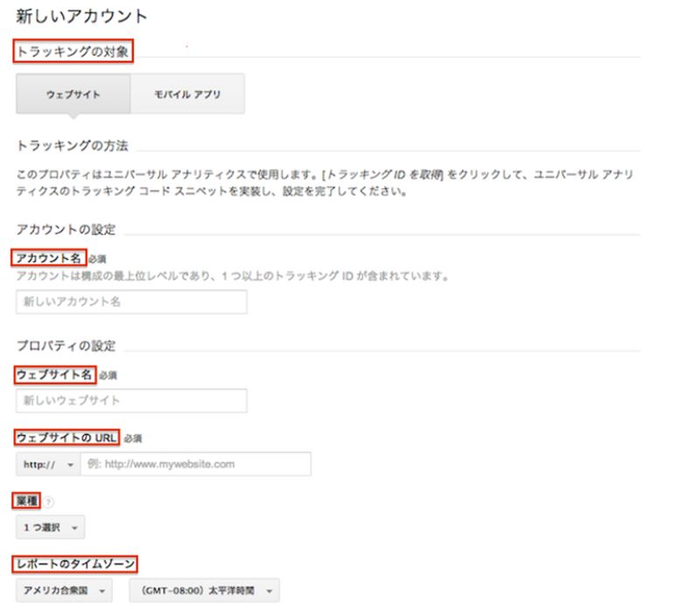
Task: Click the 新しいアカウント名 input field
Action: coord(131,303)
